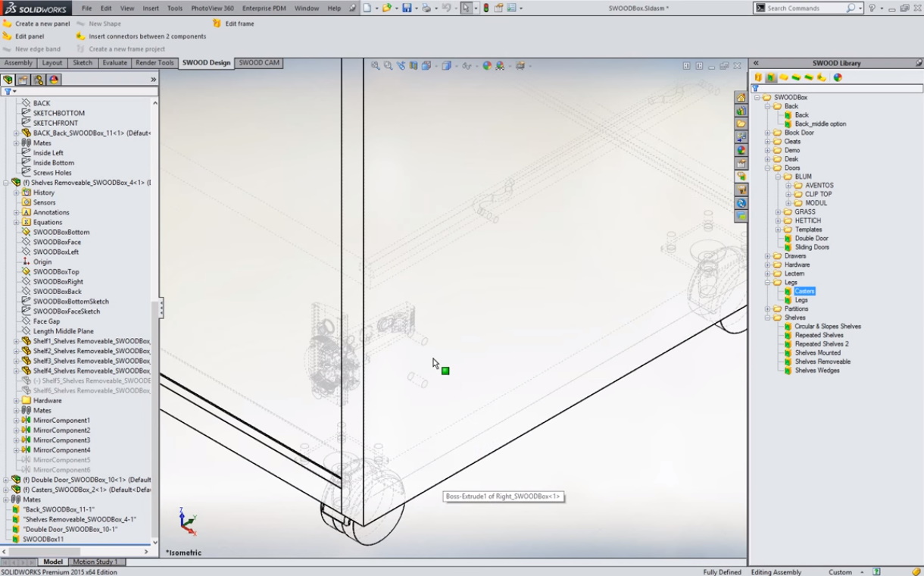Image resolution: width=924 pixels, height=576 pixels.
Task: Click the Save icon in top toolbar
Action: point(407,8)
